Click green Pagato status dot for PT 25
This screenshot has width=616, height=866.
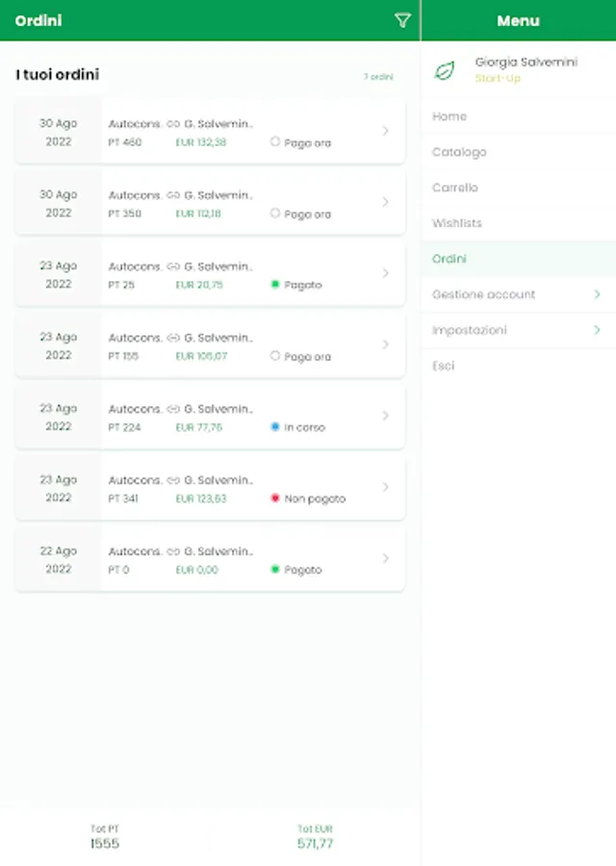coord(275,285)
